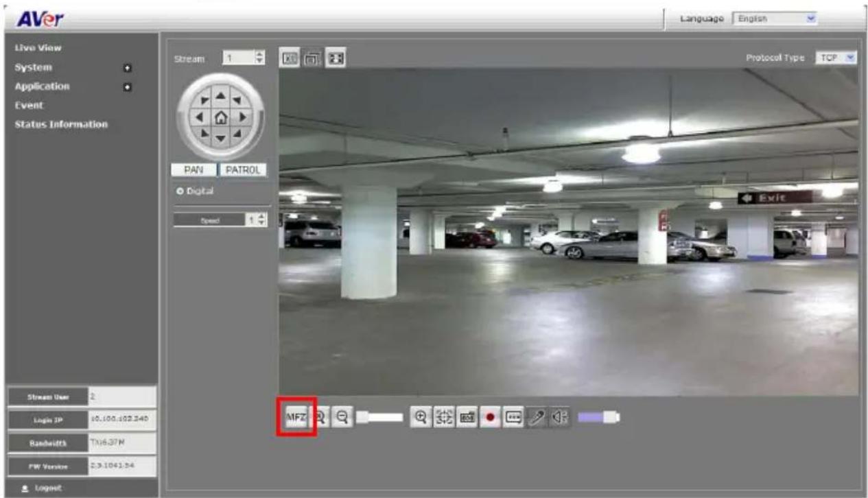This screenshot has width=868, height=498.
Task: Adjust the white zoom level slider
Action: click(379, 416)
